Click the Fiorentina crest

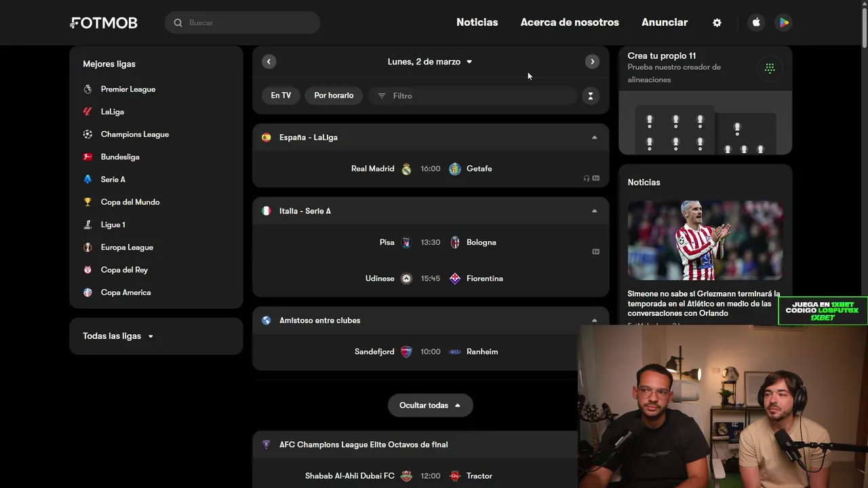click(x=455, y=279)
